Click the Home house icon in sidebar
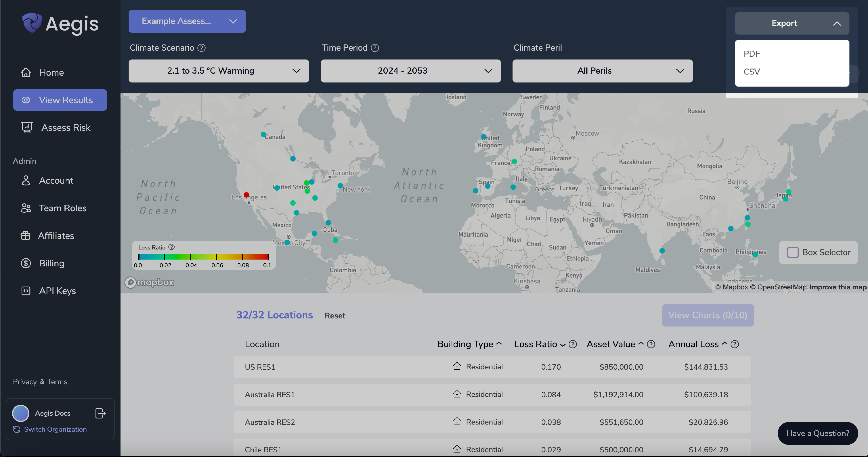Screen dimensions: 868x457 pos(26,72)
